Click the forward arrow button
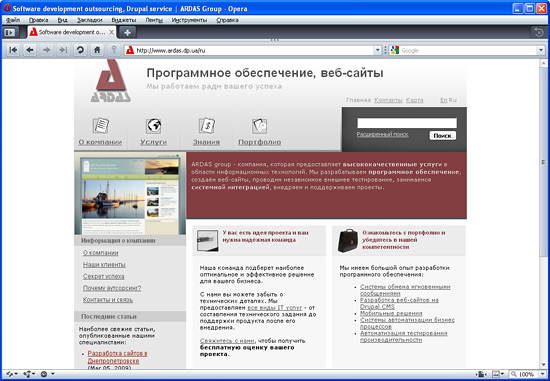The image size is (550, 381). (x=47, y=50)
